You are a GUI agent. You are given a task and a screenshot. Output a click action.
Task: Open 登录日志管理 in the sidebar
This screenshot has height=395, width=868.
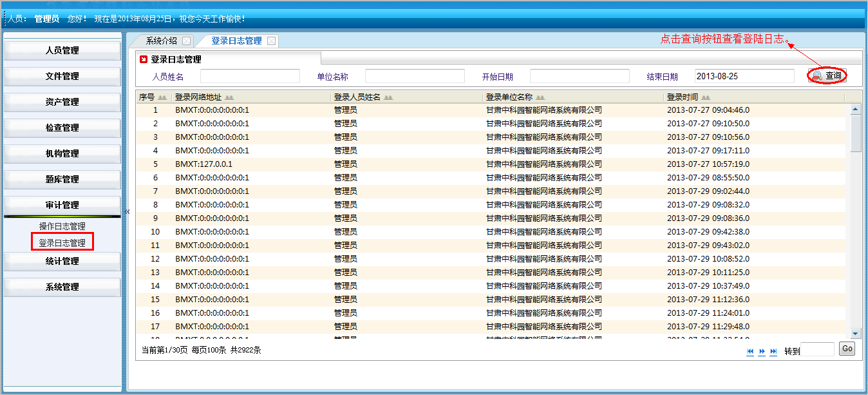[x=62, y=243]
